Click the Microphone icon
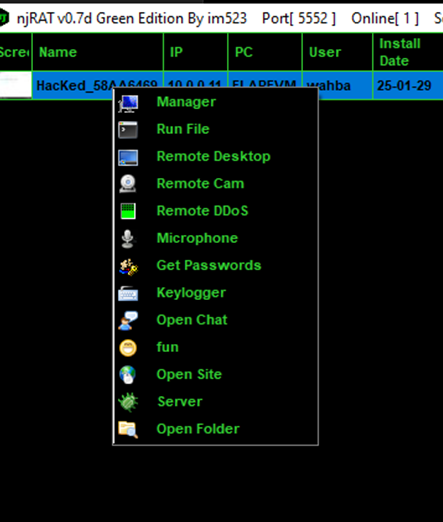 coord(128,239)
